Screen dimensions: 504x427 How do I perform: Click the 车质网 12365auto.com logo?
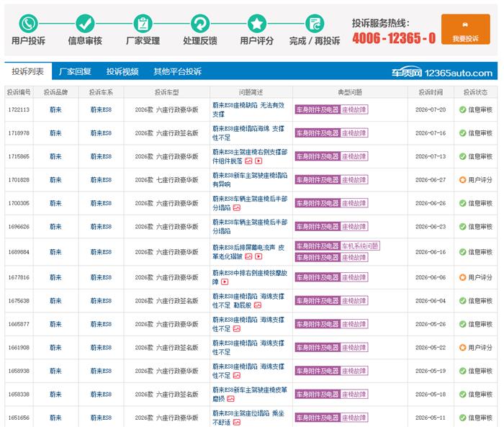click(x=441, y=73)
